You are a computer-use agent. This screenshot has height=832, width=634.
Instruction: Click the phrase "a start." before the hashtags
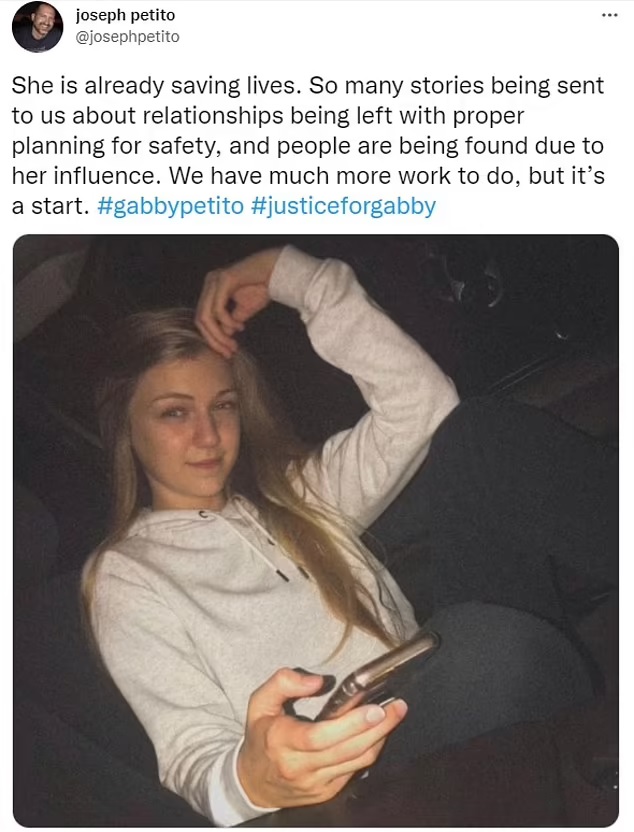(x=50, y=206)
